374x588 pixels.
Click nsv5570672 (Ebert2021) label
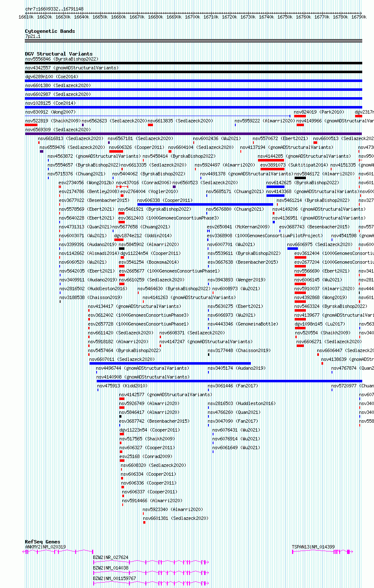click(280, 139)
